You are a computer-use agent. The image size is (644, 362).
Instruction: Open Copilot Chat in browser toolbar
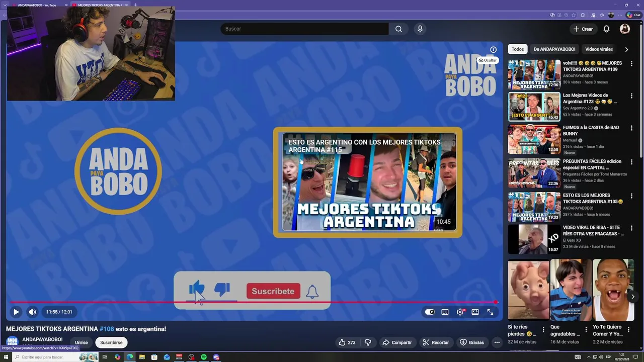click(633, 15)
